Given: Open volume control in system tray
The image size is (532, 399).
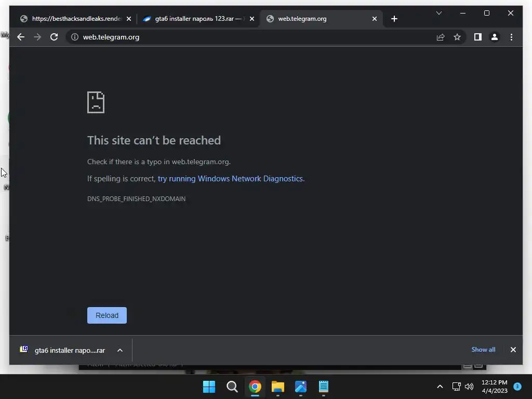Looking at the screenshot, I should tap(469, 387).
